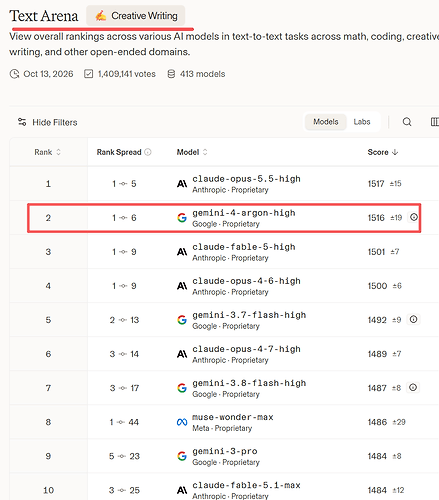Click the score 1486 of muse-wonder-max
This screenshot has width=439, height=500.
coord(377,422)
